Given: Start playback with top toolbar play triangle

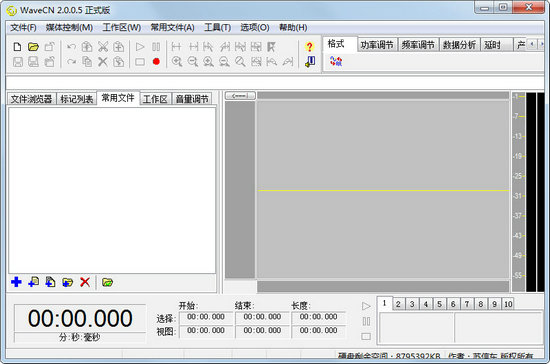Looking at the screenshot, I should coord(140,47).
